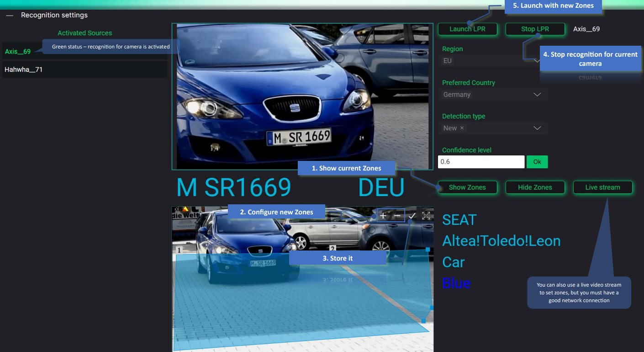644x352 pixels.
Task: Select the Hahwha__71 source
Action: point(84,70)
